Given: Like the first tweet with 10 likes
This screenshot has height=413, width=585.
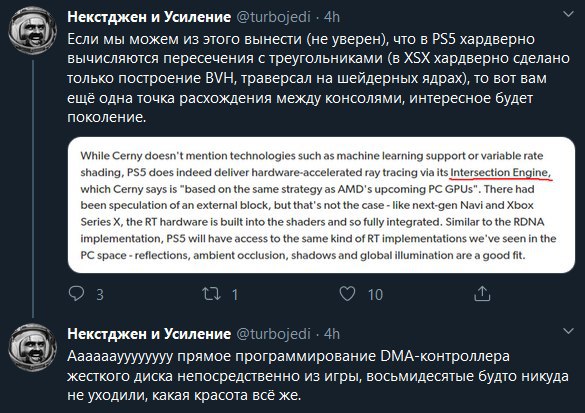Looking at the screenshot, I should [x=347, y=293].
